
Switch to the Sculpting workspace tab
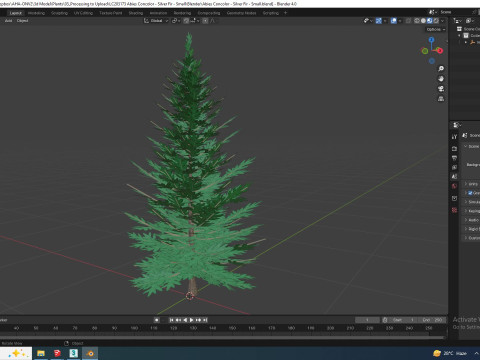[59, 13]
